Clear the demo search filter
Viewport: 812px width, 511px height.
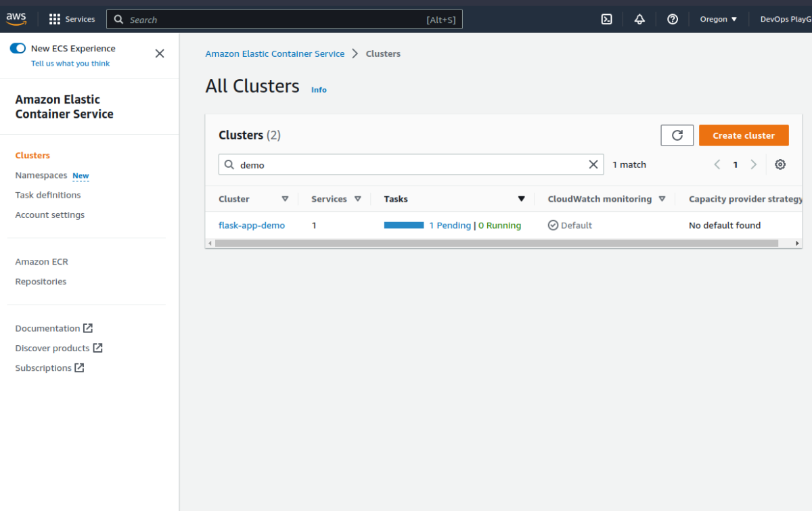tap(593, 164)
